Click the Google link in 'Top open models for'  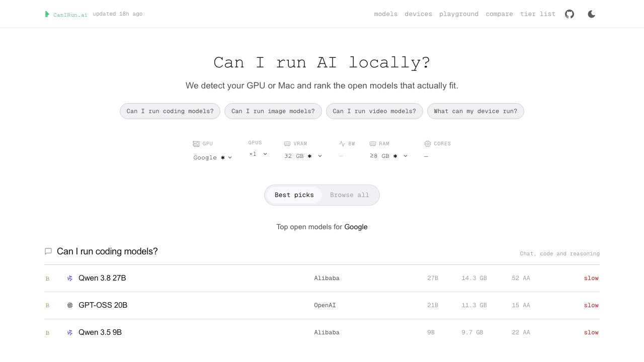point(356,227)
